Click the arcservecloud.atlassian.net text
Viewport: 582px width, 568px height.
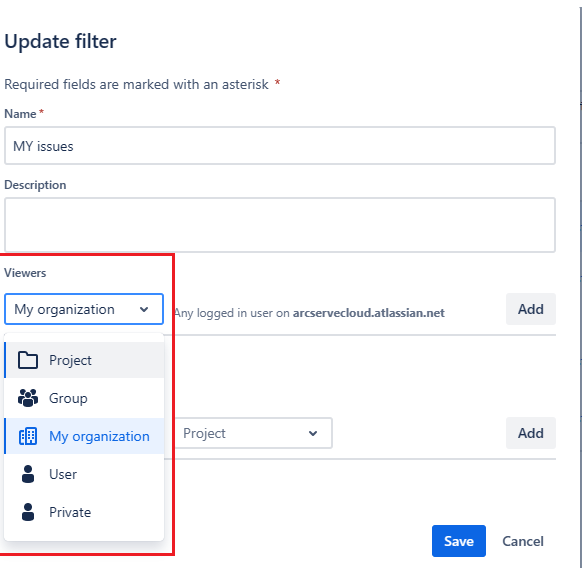tap(369, 313)
